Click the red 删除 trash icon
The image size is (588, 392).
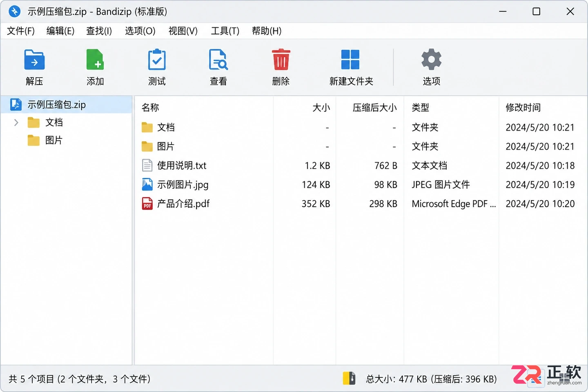point(281,60)
